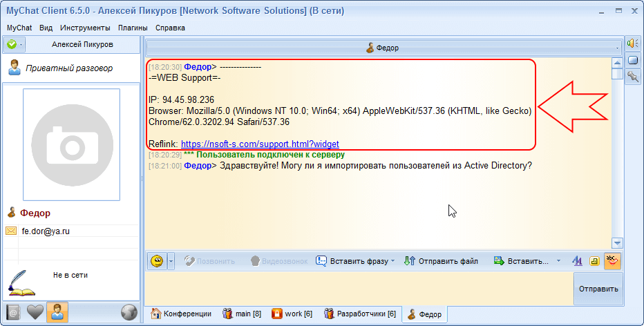Toggle the sound speaker icon

coord(632,44)
